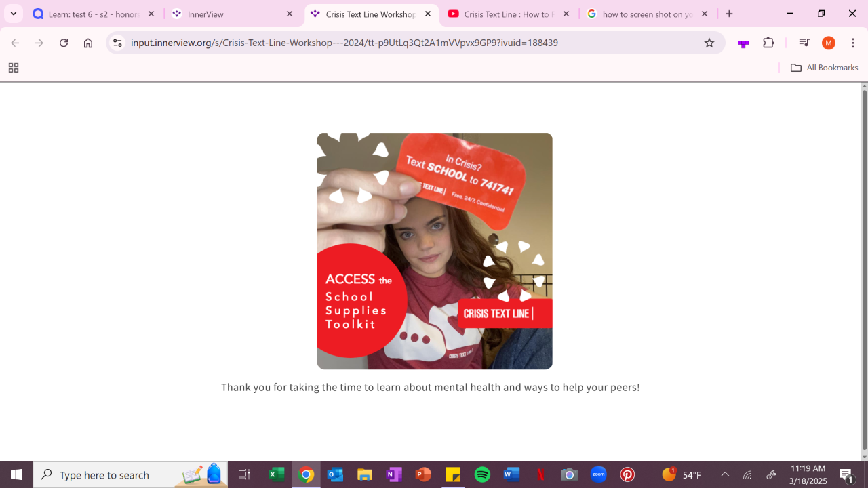Open the tab search dropdown
The width and height of the screenshot is (868, 488).
pyautogui.click(x=14, y=14)
